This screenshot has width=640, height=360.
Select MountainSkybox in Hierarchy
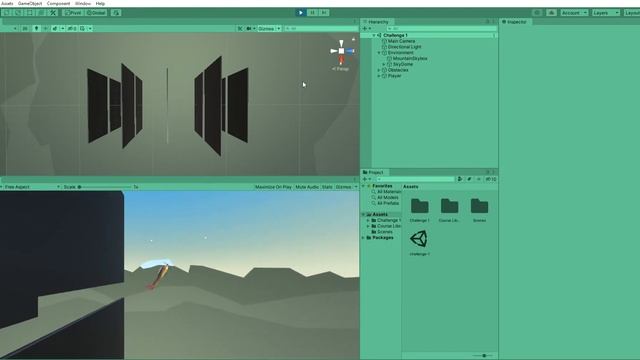coord(410,58)
